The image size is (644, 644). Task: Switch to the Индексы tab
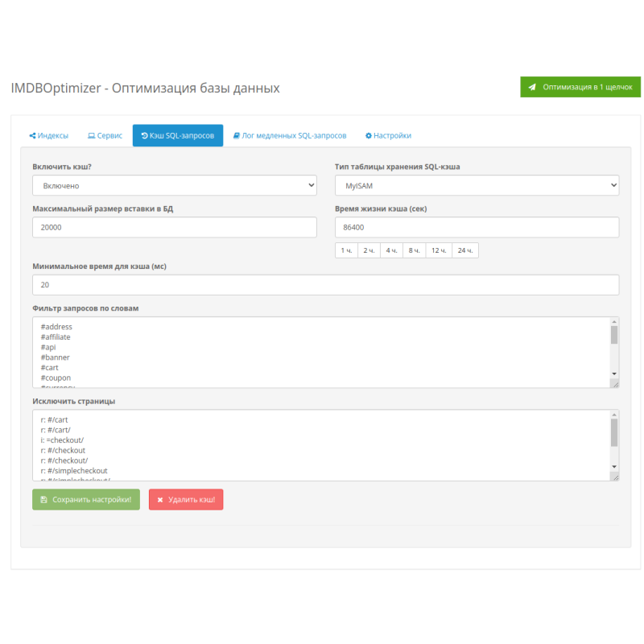point(48,136)
